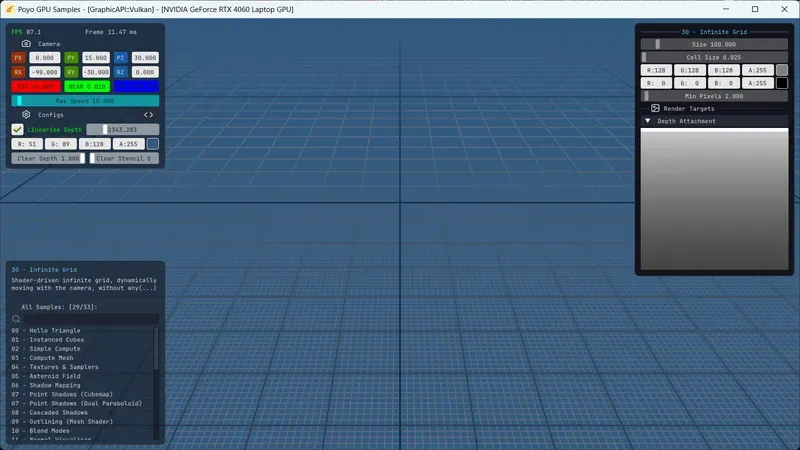Edit the RZ value field 0.000
Screen dimensions: 800x450
click(145, 72)
